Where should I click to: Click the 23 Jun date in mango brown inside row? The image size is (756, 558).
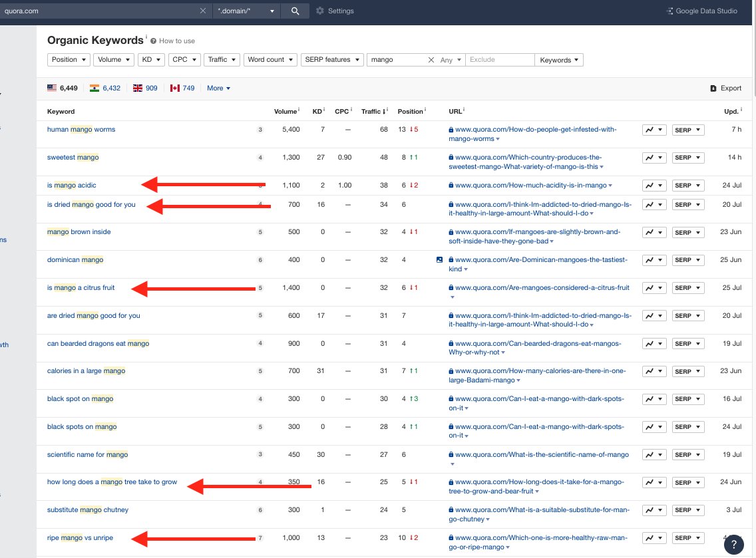click(731, 231)
